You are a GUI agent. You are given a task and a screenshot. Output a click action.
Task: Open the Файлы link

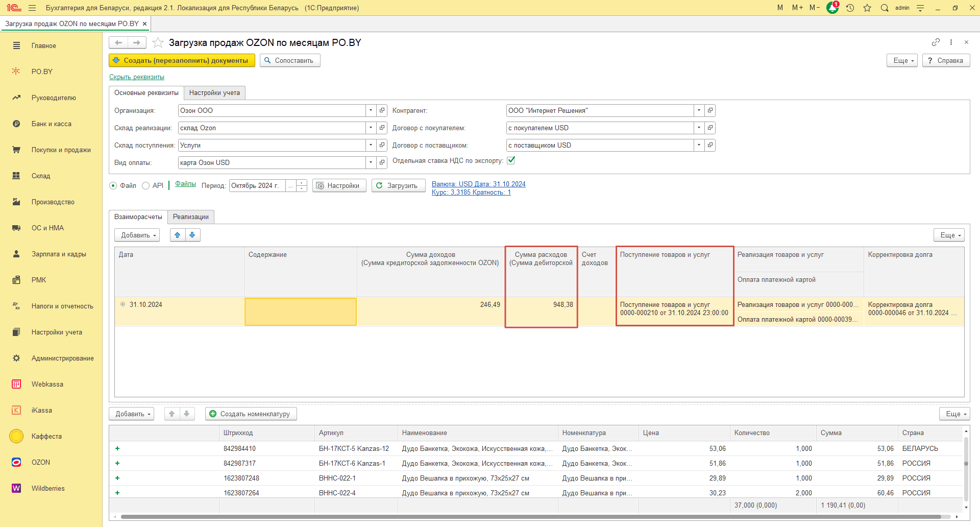185,184
